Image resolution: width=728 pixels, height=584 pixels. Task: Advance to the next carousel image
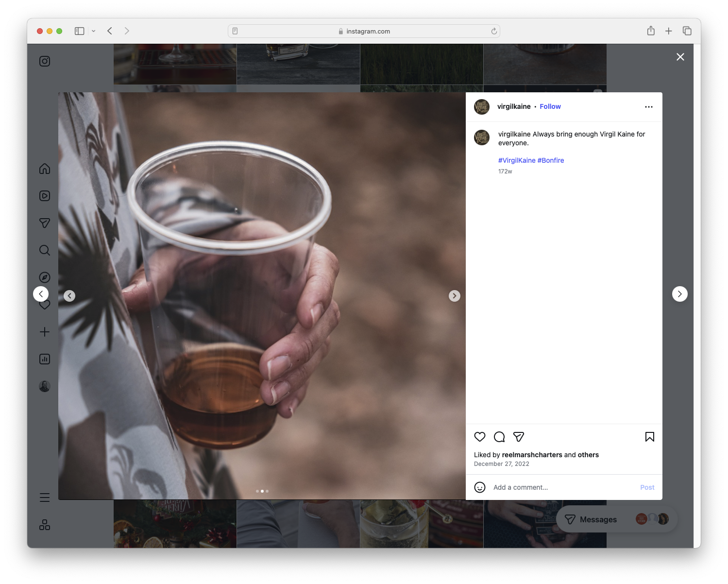(455, 295)
